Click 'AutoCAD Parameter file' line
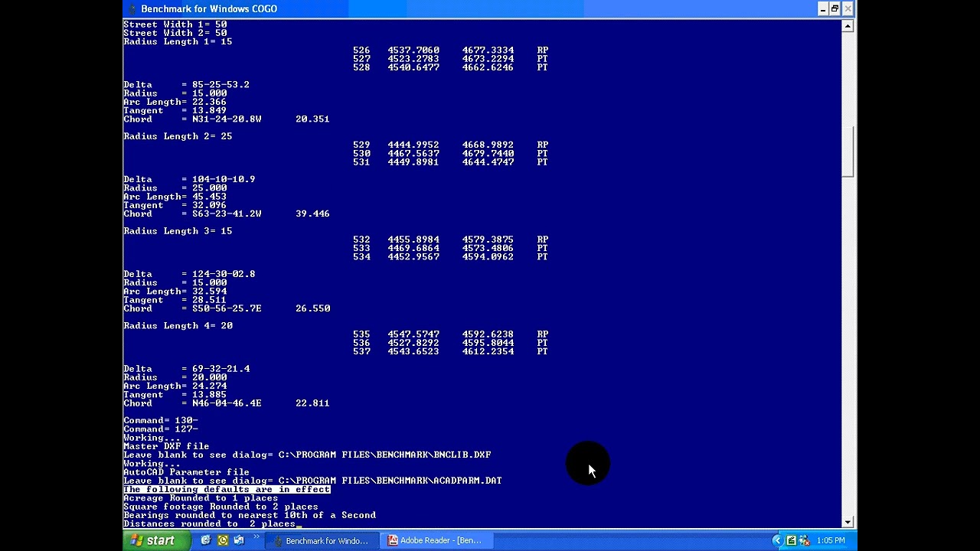 click(x=186, y=472)
